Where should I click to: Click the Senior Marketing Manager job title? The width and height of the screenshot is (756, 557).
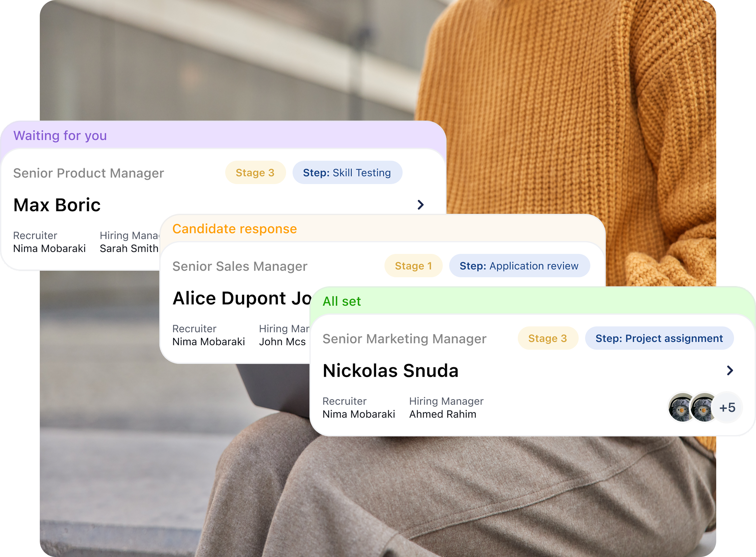tap(404, 338)
